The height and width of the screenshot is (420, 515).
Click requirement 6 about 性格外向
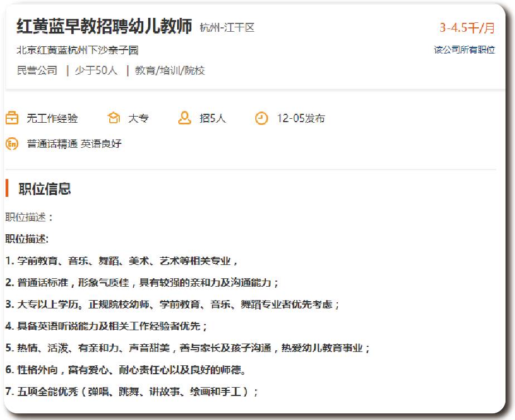(x=126, y=370)
